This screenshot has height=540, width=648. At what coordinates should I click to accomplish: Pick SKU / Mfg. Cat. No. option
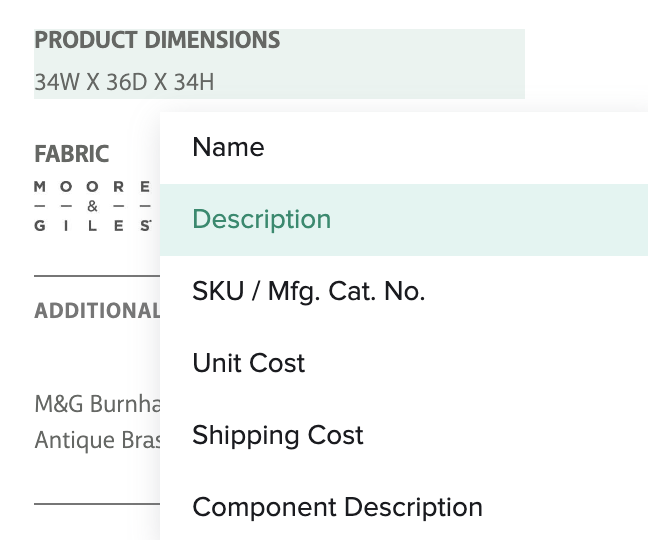point(308,292)
